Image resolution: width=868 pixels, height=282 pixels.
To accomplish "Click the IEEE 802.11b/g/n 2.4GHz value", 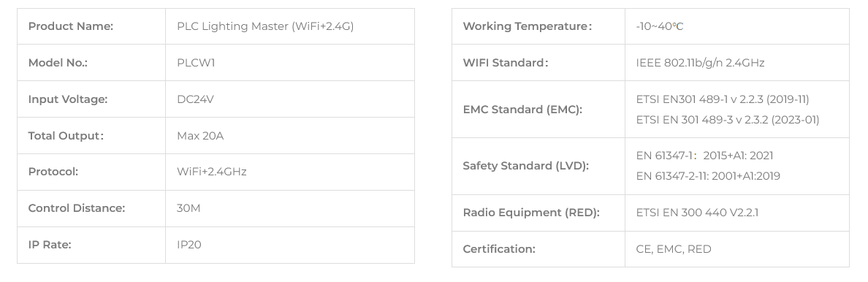I will pyautogui.click(x=700, y=63).
